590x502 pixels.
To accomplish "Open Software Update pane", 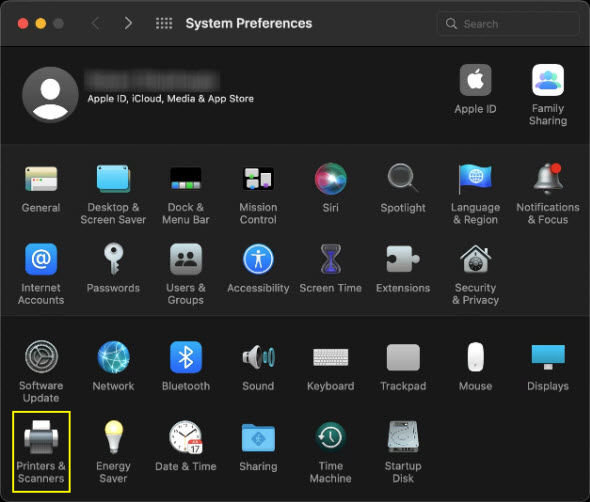I will point(41,372).
